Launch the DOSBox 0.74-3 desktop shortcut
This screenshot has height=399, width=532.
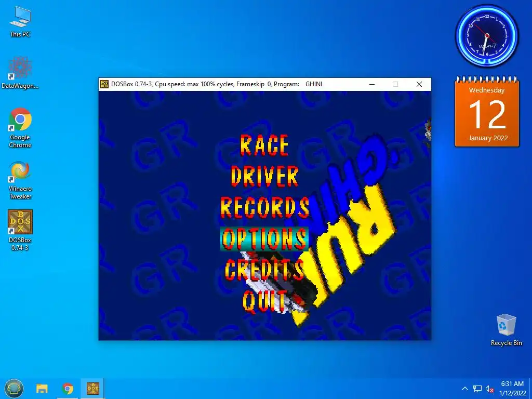coord(20,230)
